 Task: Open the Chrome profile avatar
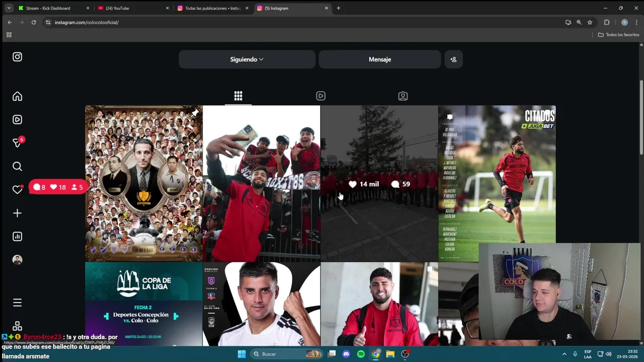point(624,22)
